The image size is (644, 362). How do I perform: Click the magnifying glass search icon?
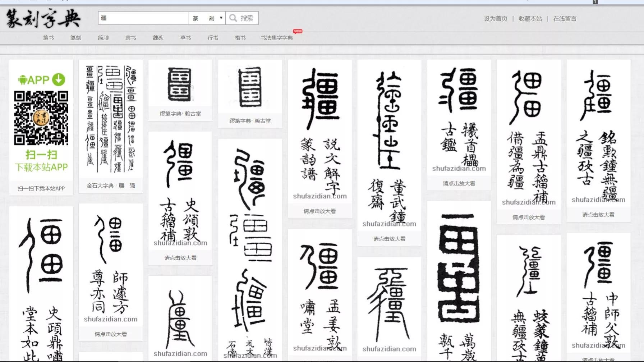point(233,18)
